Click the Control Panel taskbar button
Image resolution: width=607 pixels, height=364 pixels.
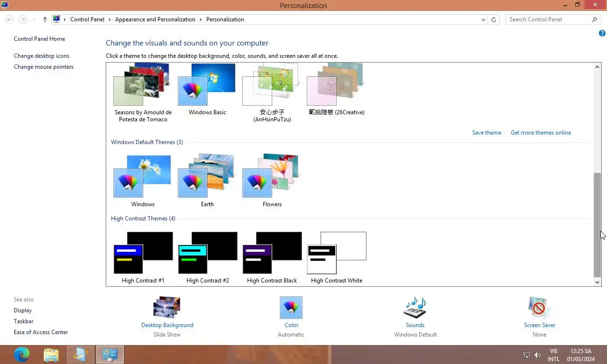(x=110, y=355)
